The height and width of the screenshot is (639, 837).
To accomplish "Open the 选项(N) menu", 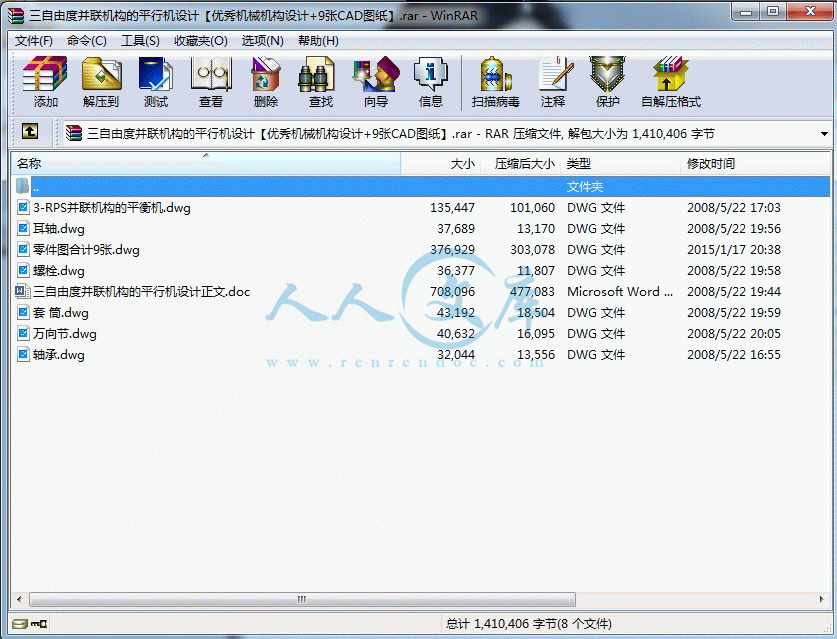I will pos(262,41).
